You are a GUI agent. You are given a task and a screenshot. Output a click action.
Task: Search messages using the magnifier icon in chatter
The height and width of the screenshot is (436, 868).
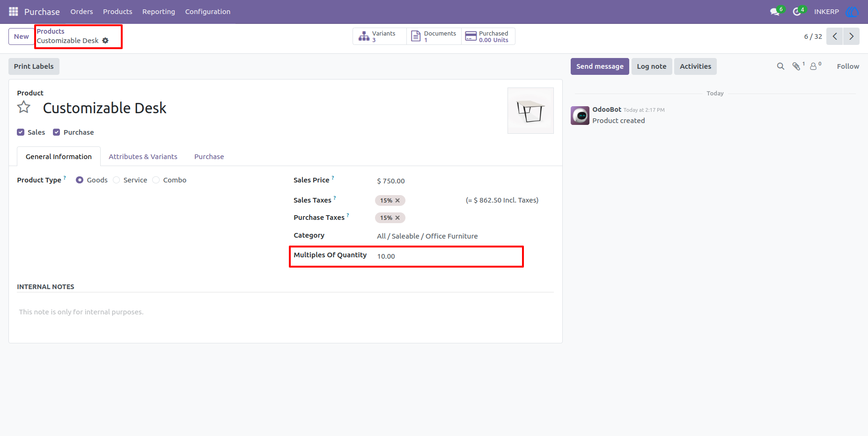point(780,66)
